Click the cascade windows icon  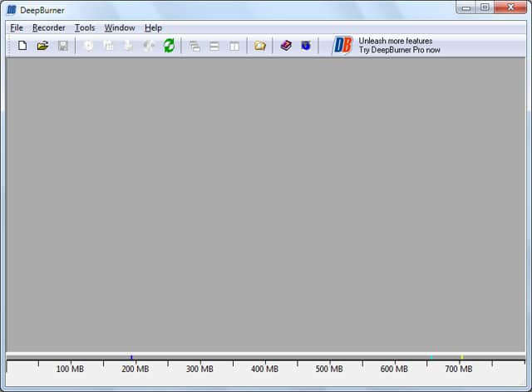click(195, 46)
